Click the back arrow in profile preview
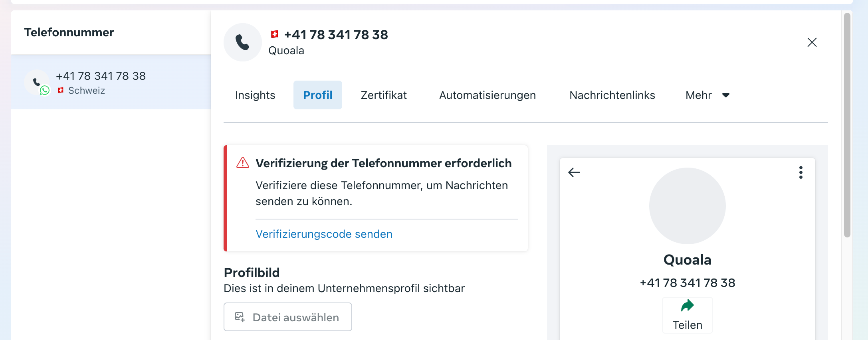Screen dimensions: 868x340 (x=574, y=172)
